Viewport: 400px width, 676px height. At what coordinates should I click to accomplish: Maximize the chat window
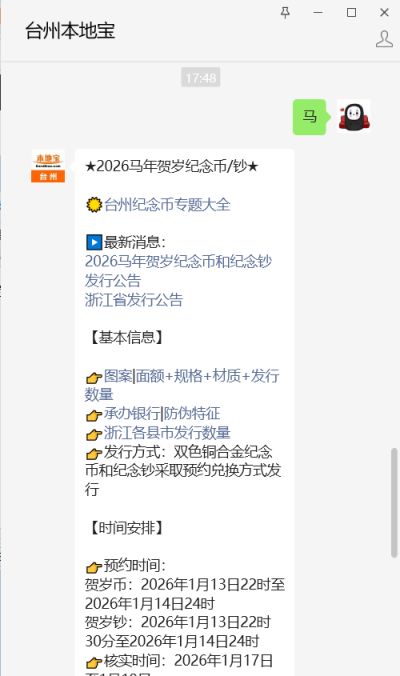352,13
